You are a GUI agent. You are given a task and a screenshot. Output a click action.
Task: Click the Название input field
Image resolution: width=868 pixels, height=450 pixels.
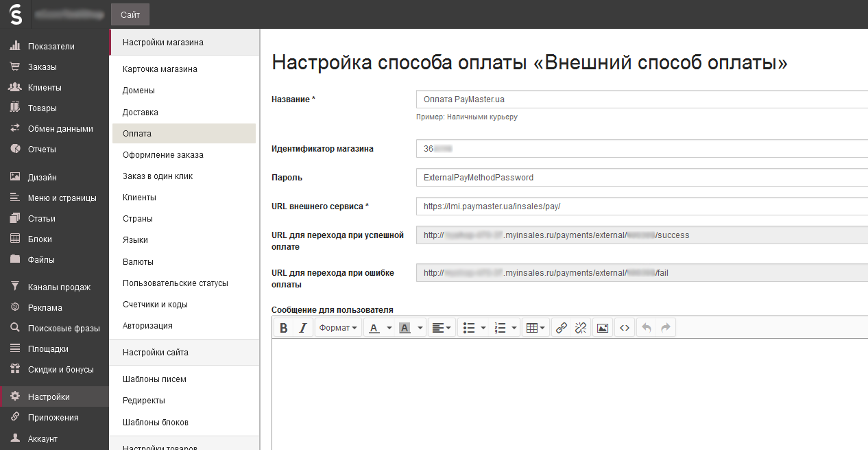click(642, 99)
